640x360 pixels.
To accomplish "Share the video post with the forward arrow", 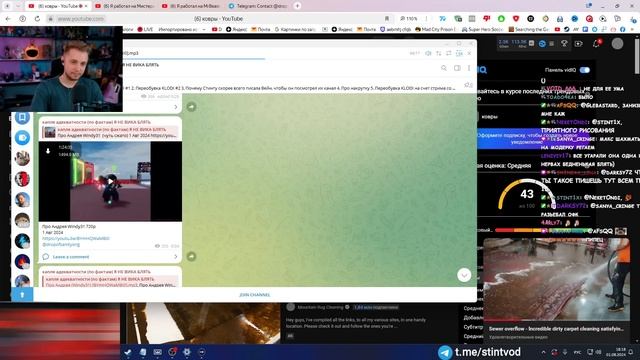I will [191, 256].
